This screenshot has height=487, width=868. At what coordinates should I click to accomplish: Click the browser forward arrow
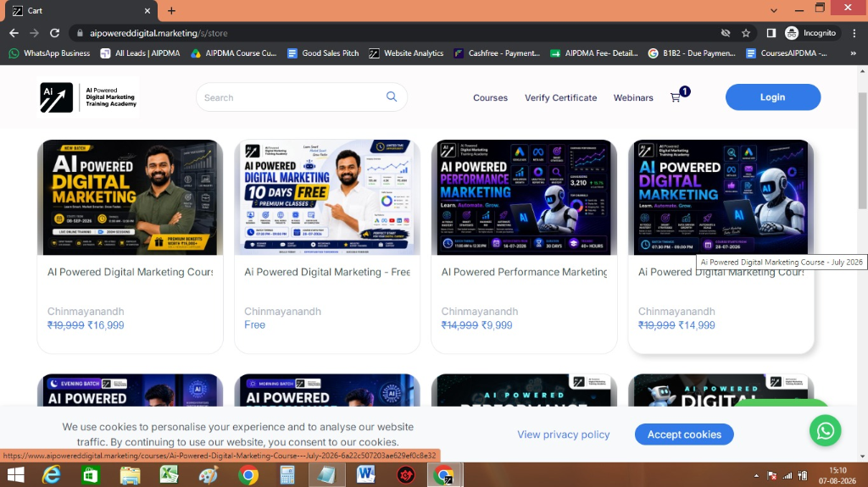(34, 33)
